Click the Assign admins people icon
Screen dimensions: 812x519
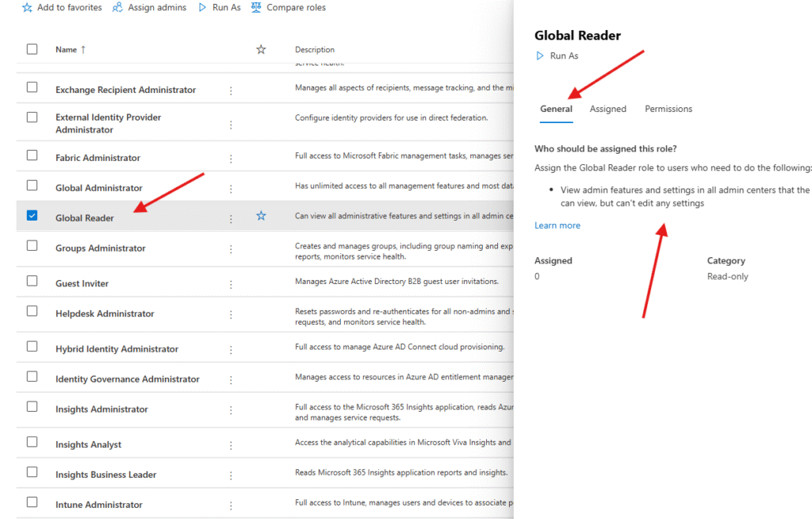pyautogui.click(x=117, y=7)
